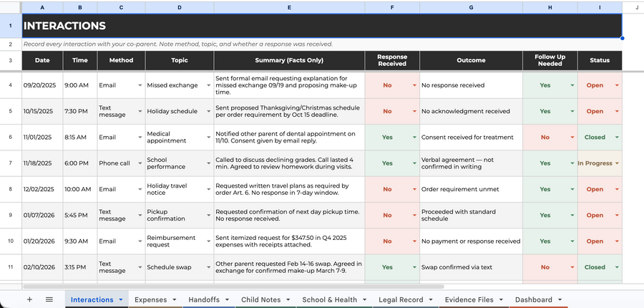Click the Follow Up Needed header cell
644x308 pixels.
(550, 60)
